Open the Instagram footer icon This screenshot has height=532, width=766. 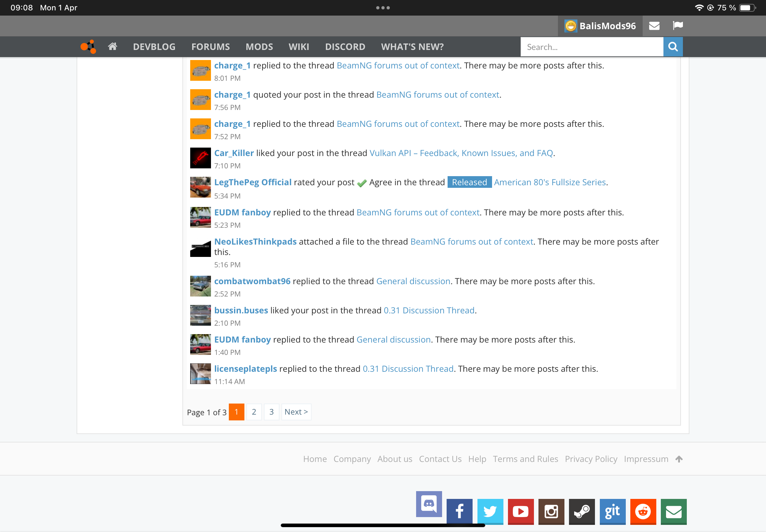click(x=551, y=512)
